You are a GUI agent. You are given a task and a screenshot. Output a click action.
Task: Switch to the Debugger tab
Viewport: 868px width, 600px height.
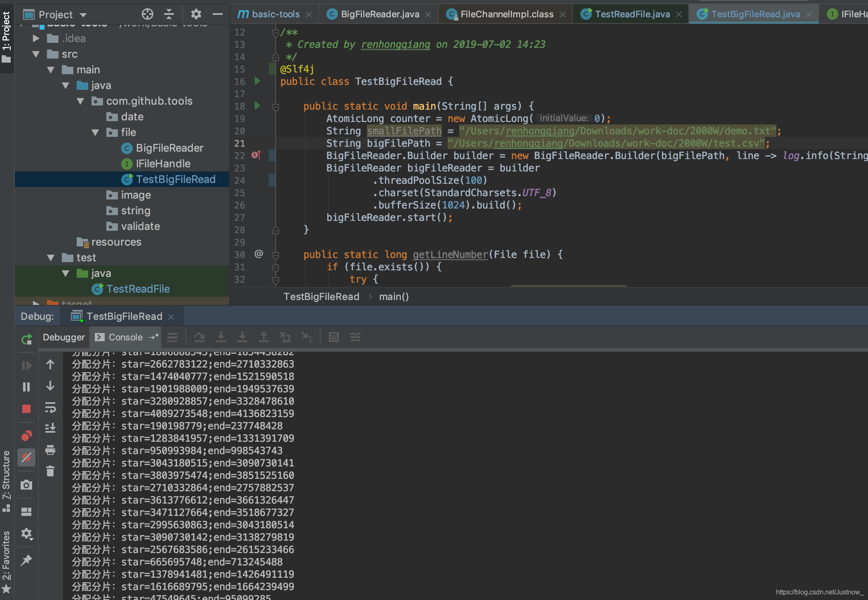63,337
